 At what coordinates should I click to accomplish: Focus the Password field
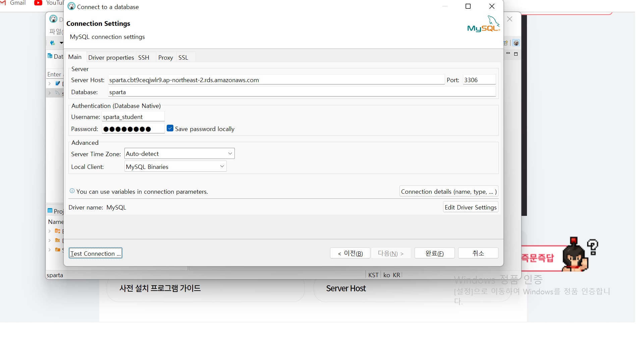coord(133,129)
